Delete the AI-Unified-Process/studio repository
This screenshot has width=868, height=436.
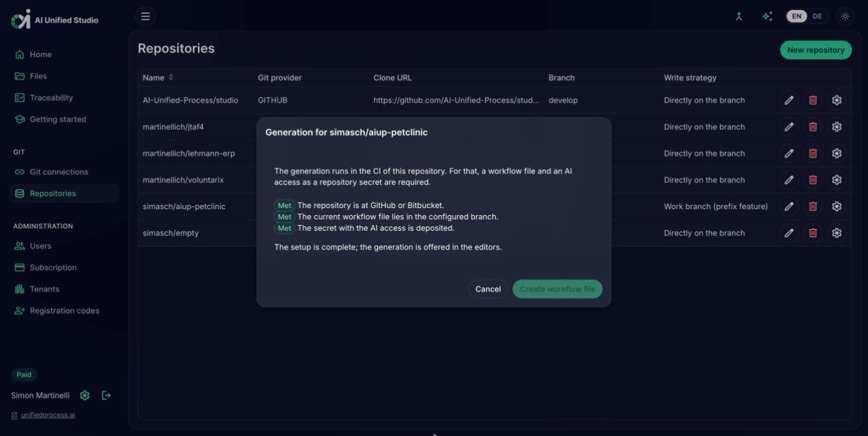tap(812, 100)
